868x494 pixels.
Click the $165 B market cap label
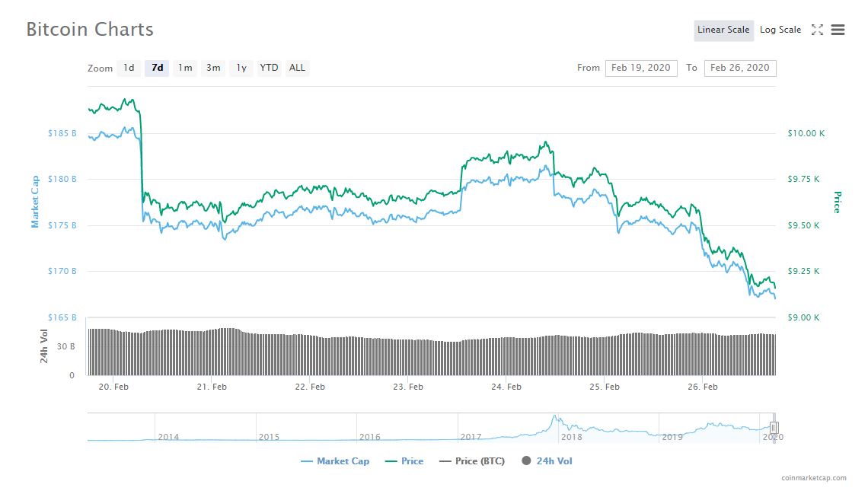coord(62,317)
